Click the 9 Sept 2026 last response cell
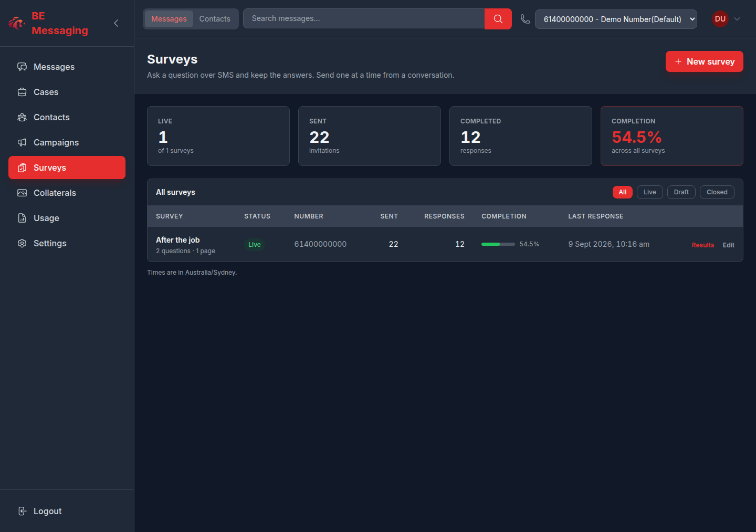756x532 pixels. [609, 244]
